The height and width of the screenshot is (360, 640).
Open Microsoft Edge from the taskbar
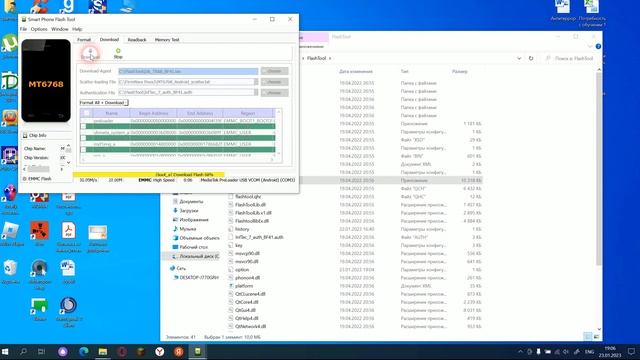click(83, 351)
